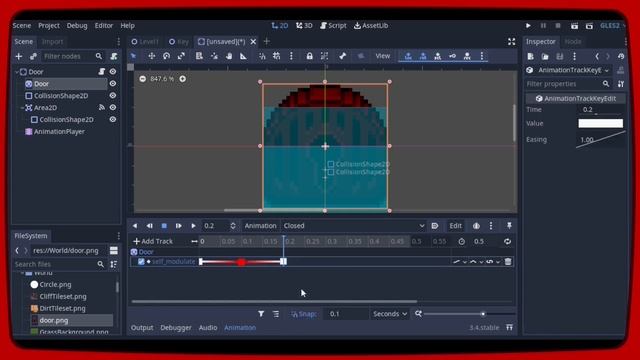
Task: Open the GLES2 renderer dropdown
Action: click(x=613, y=25)
